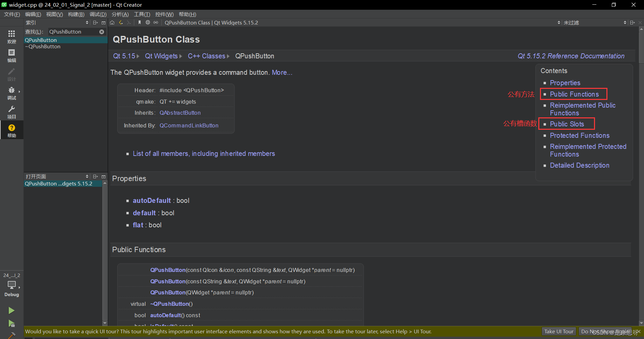The width and height of the screenshot is (644, 339).
Task: Open the flat property link
Action: pyautogui.click(x=138, y=225)
